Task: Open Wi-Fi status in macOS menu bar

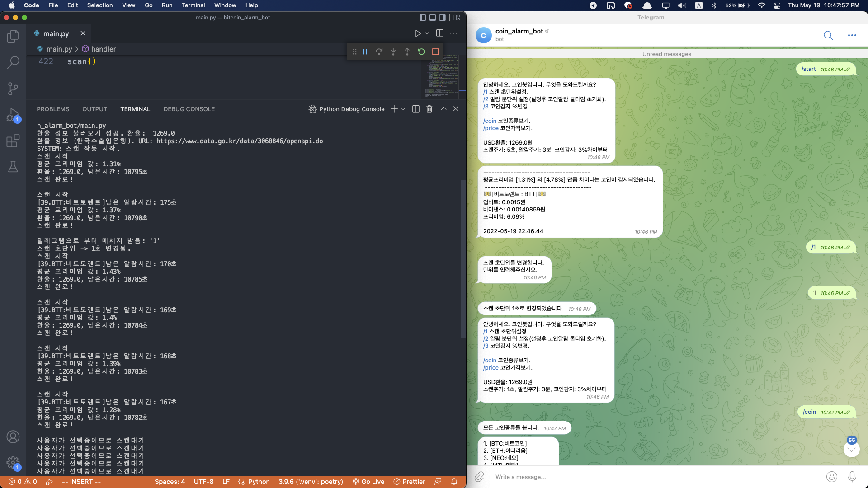Action: [x=762, y=5]
